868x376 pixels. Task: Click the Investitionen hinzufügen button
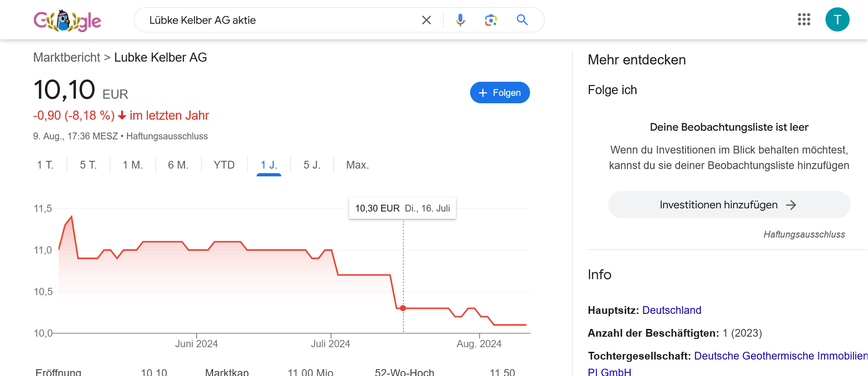729,205
